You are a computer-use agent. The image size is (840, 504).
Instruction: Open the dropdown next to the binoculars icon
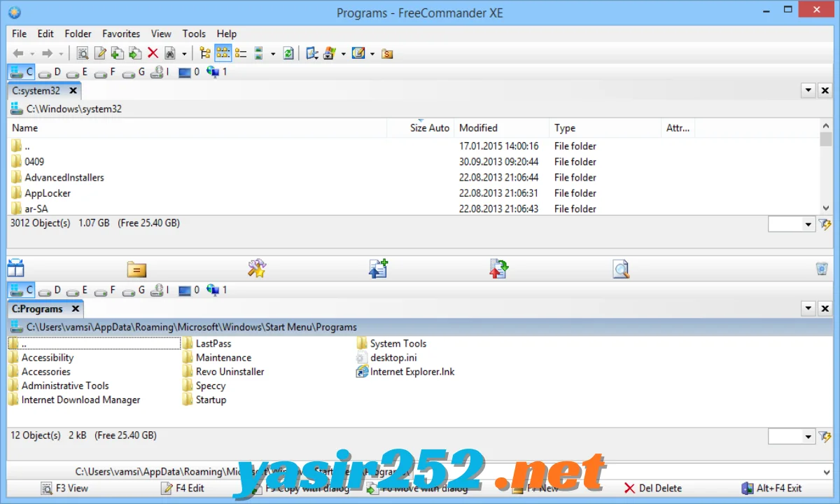pos(185,54)
